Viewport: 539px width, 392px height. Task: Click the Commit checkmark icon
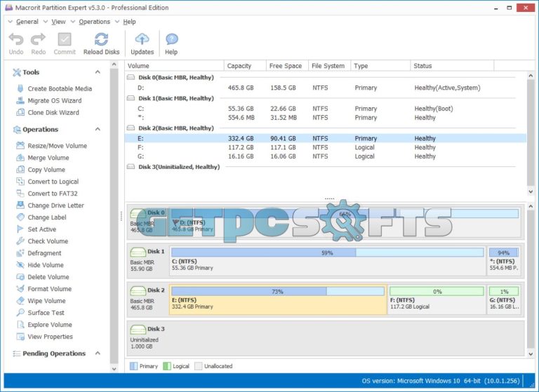(x=65, y=39)
